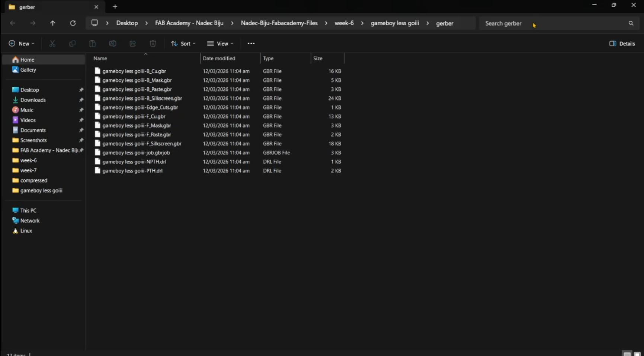Click the Cut icon in the toolbar
Viewport: 644px width, 356px height.
click(x=52, y=43)
